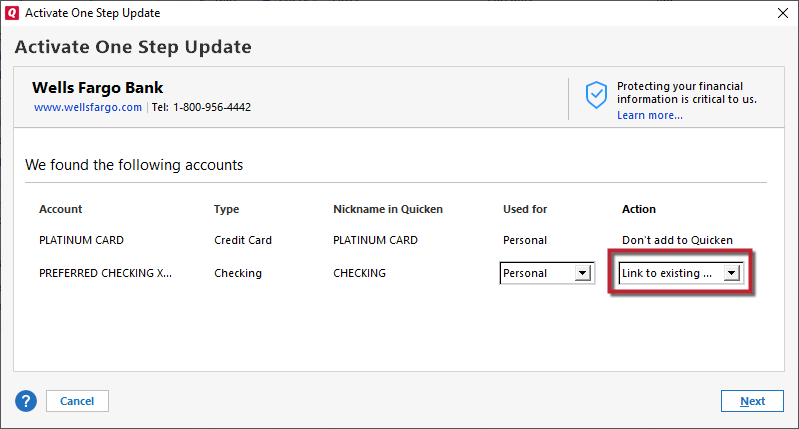Click the Cancel button
The height and width of the screenshot is (429, 799).
click(x=77, y=401)
